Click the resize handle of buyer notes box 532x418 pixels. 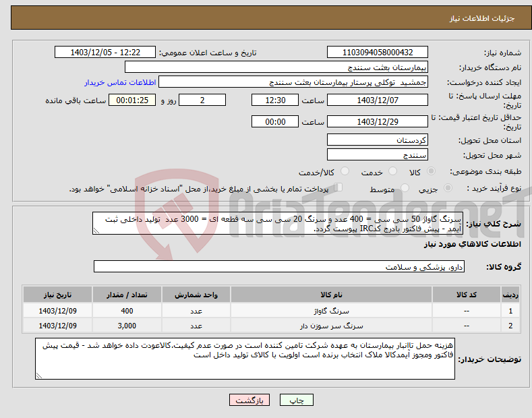tap(39, 376)
